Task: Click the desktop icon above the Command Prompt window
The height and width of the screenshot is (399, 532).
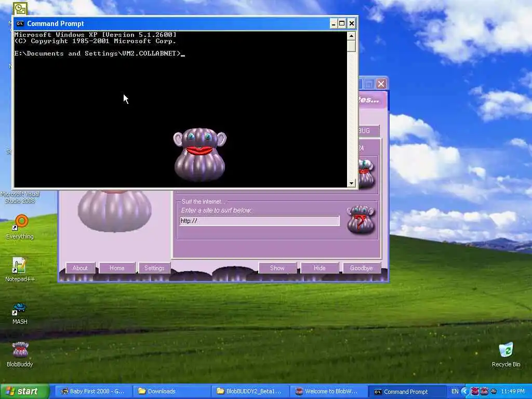Action: [x=20, y=8]
